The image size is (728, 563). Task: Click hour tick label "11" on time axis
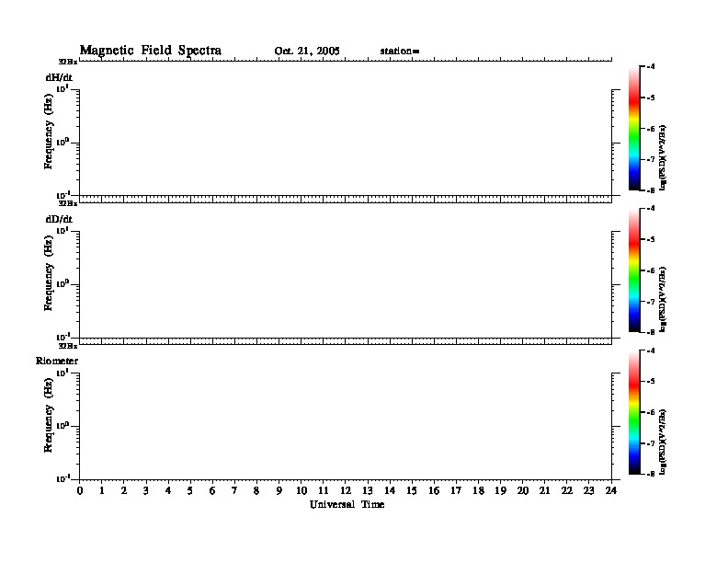pos(324,490)
